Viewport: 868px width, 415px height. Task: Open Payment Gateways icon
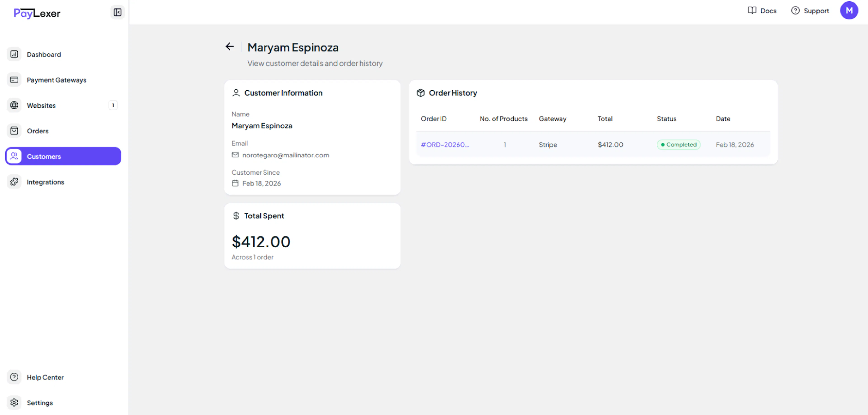pyautogui.click(x=14, y=80)
